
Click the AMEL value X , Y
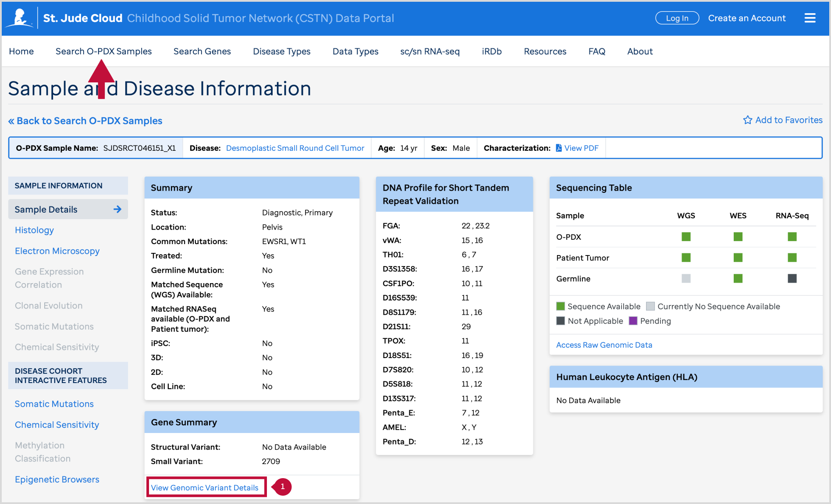tap(469, 427)
